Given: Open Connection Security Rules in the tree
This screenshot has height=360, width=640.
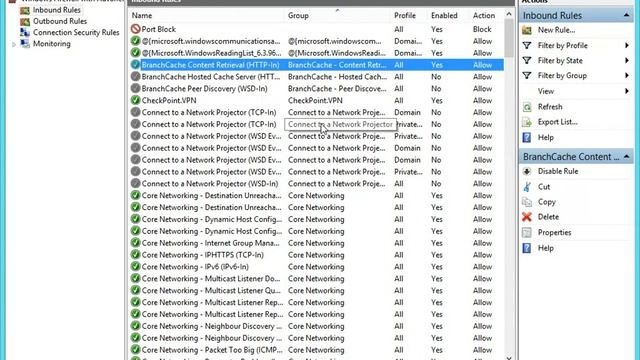Looking at the screenshot, I should coord(76,32).
